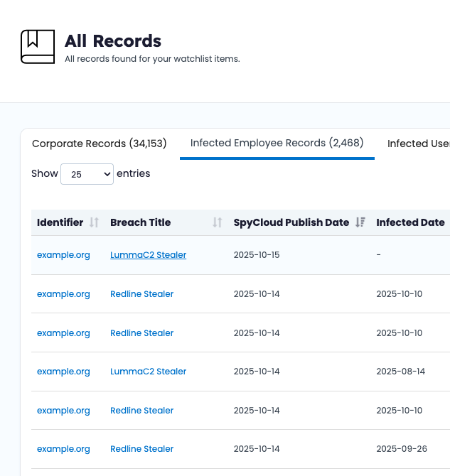
Task: Click example.org in the 2025-10-15 row
Action: (63, 255)
